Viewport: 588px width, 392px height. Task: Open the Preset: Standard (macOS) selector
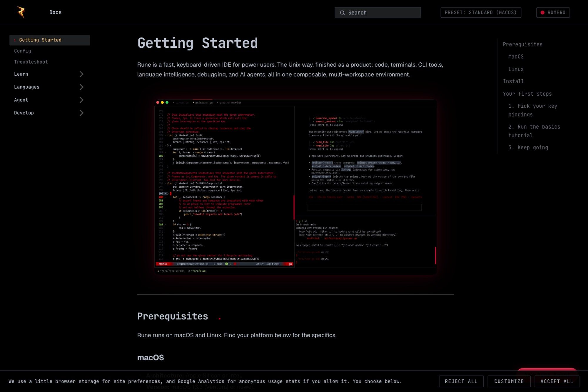481,12
